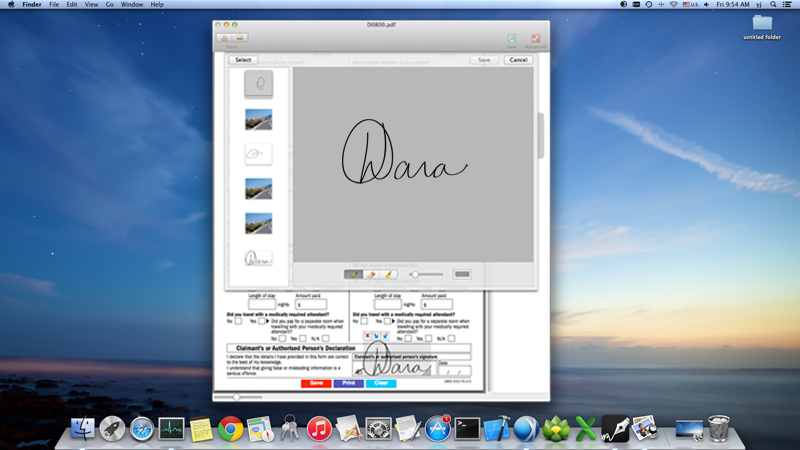Viewport: 800px width, 450px height.
Task: Select the eraser tool in signature editor
Action: [x=371, y=274]
